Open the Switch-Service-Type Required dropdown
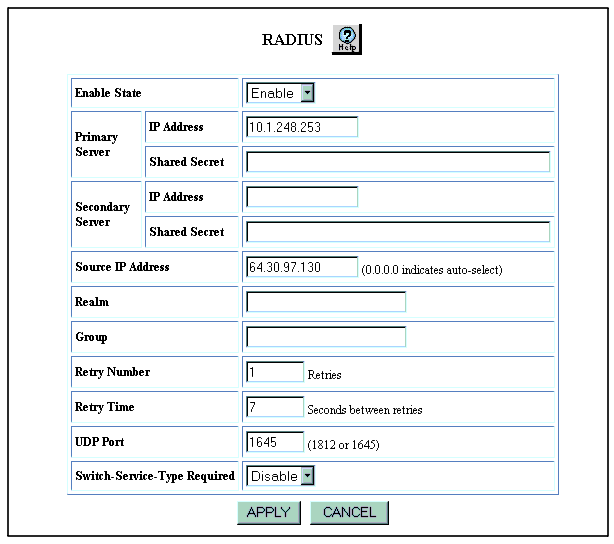Screen dimensions: 614x544 [x=280, y=476]
